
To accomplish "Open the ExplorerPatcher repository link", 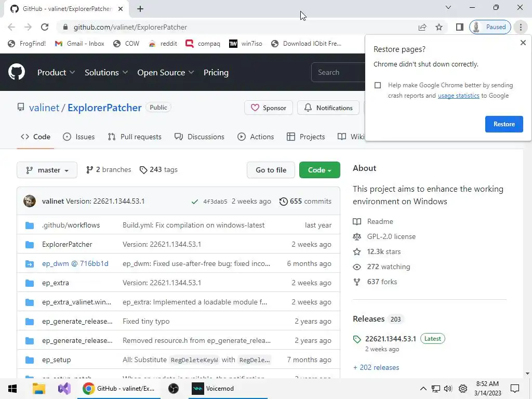I will tap(104, 108).
